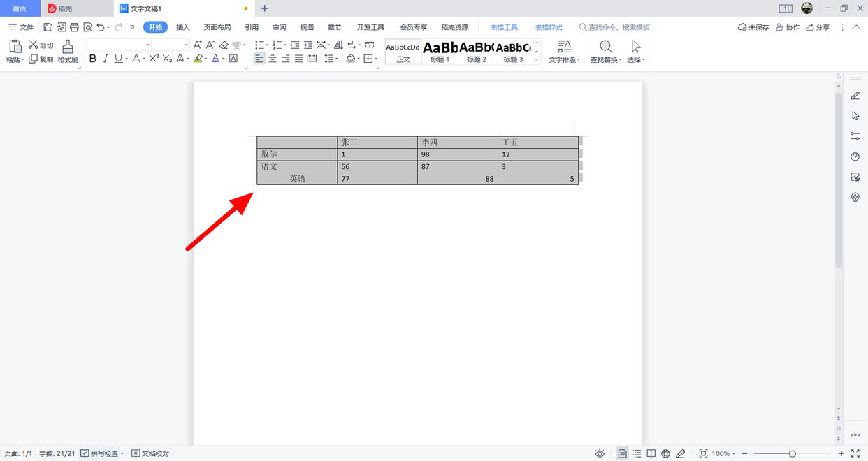
Task: Apply superscript X² formatting
Action: [x=154, y=59]
